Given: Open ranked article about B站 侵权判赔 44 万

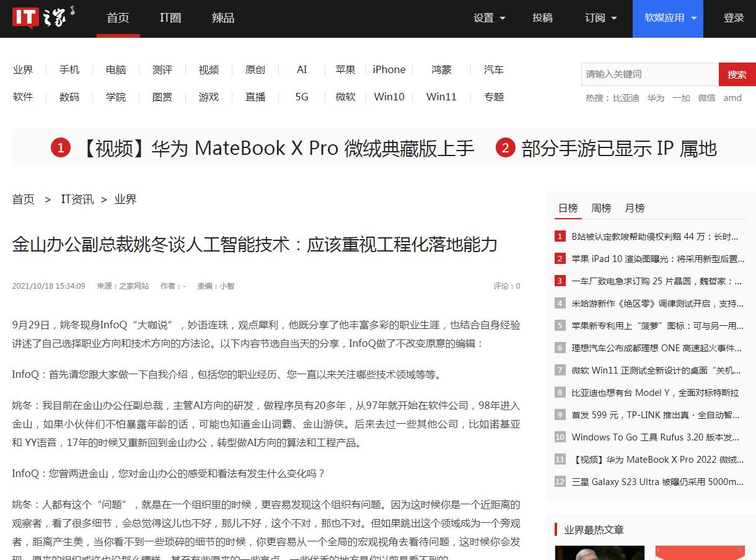Looking at the screenshot, I should pos(655,237).
